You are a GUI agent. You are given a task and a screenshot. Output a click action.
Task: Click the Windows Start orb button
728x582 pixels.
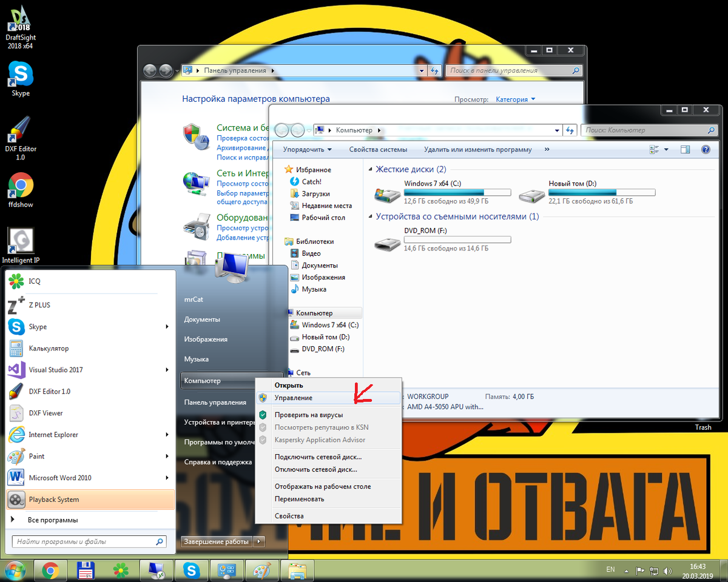click(x=15, y=570)
